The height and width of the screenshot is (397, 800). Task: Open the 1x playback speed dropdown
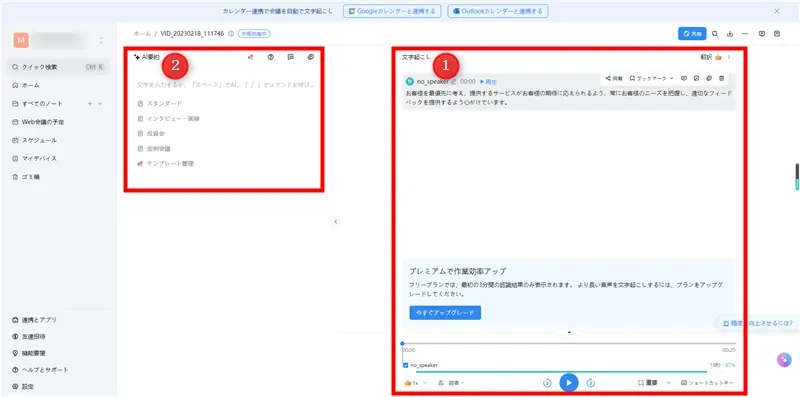coord(416,383)
